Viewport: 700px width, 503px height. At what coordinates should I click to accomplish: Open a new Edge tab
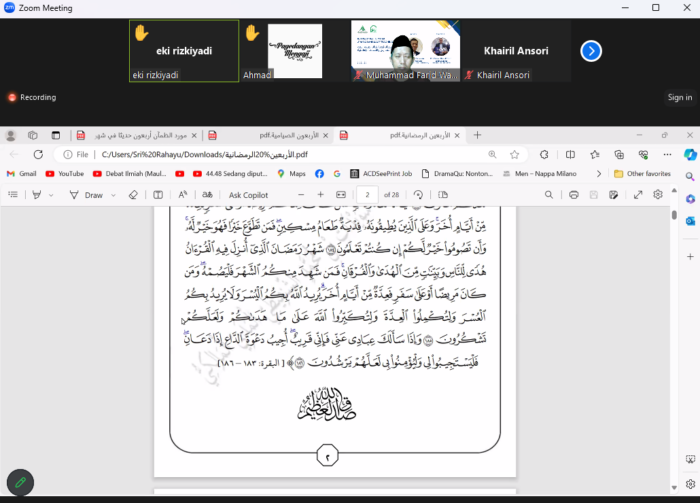click(477, 135)
